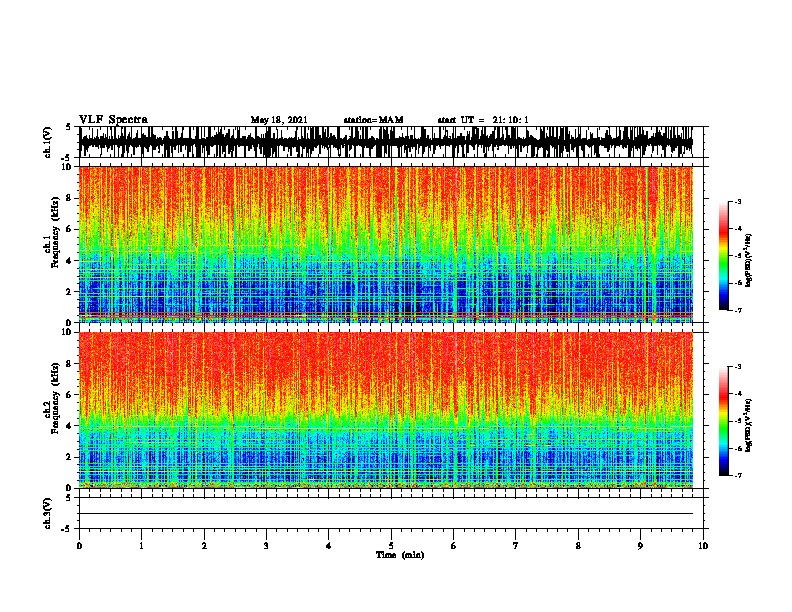Click time axis tick label "8"

[x=578, y=546]
